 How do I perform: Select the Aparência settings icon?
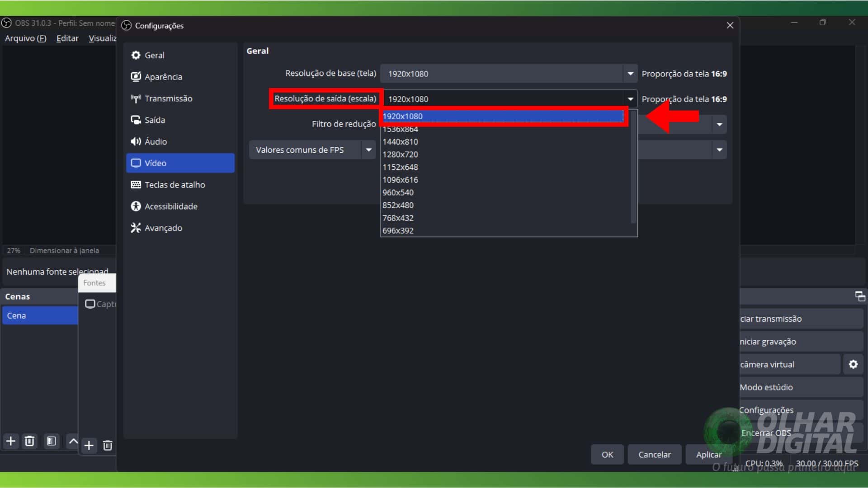pyautogui.click(x=163, y=76)
